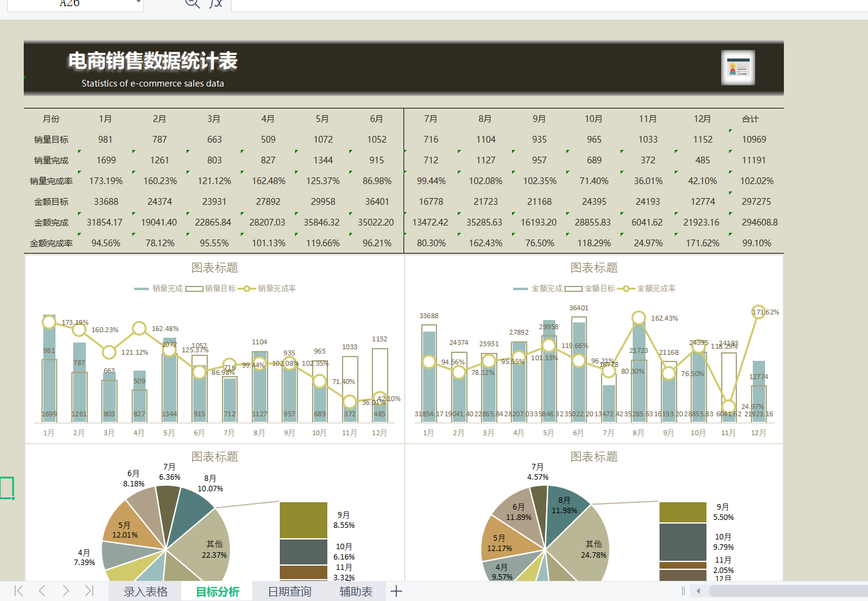Select the 月份 header cell

(x=51, y=119)
